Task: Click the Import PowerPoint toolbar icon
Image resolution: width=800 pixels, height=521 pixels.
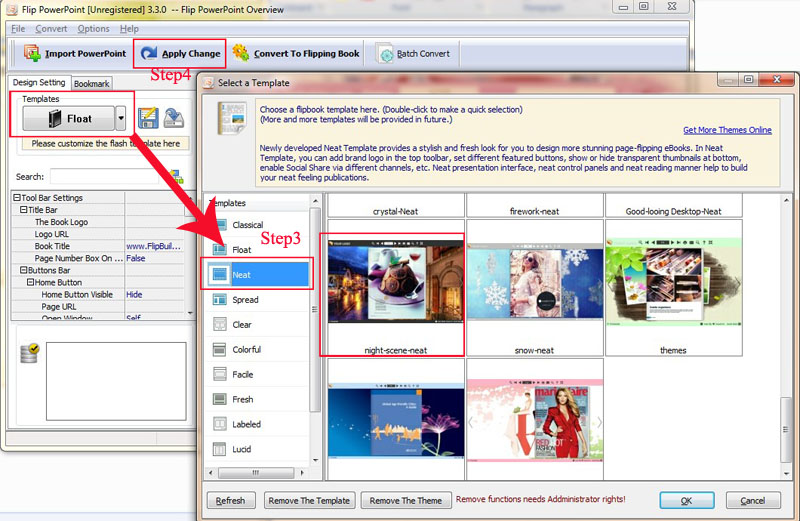Action: point(32,54)
